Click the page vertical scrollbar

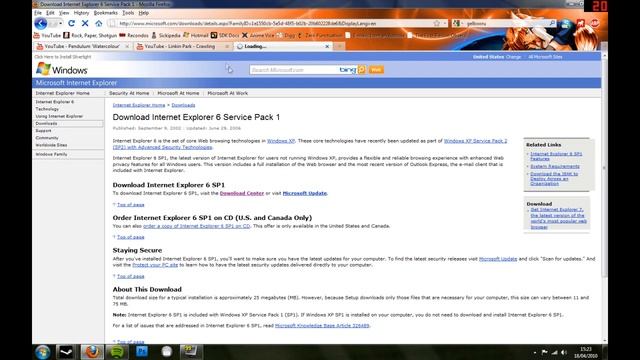[604, 168]
